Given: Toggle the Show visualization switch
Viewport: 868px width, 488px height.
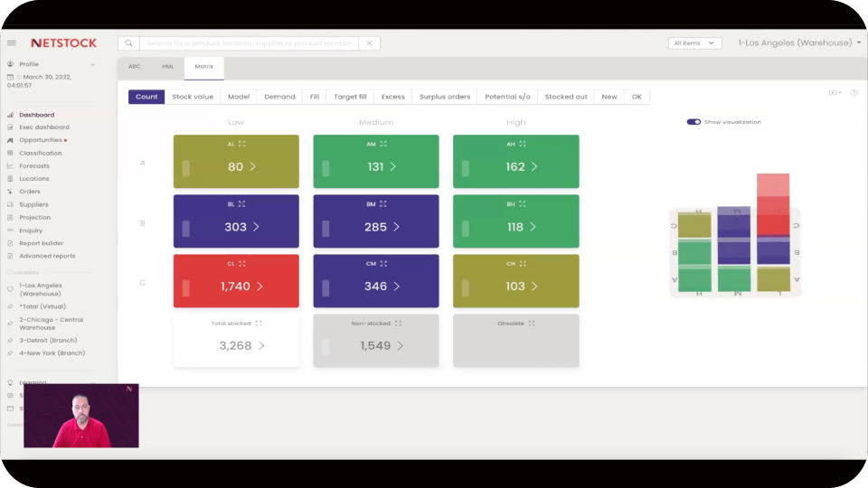Looking at the screenshot, I should click(693, 122).
